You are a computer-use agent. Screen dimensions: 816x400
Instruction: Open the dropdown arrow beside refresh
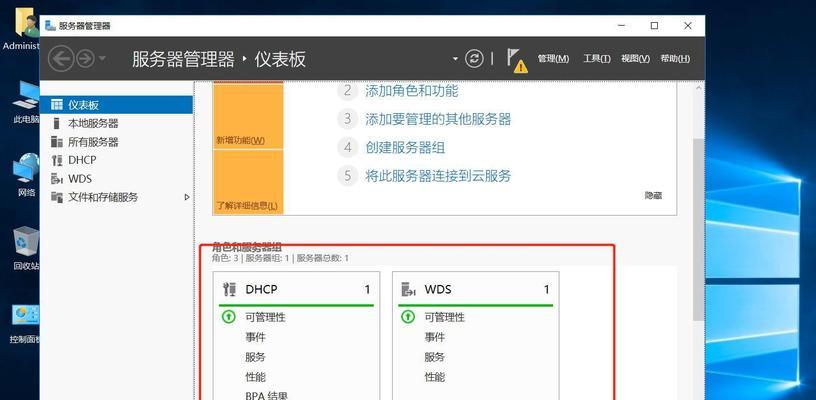(455, 58)
